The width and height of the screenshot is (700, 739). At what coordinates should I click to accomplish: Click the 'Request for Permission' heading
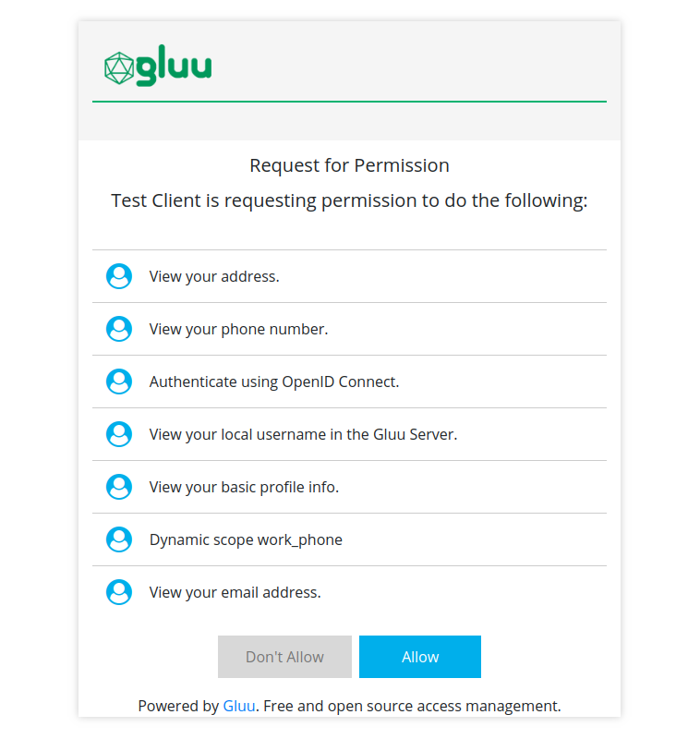(x=349, y=166)
